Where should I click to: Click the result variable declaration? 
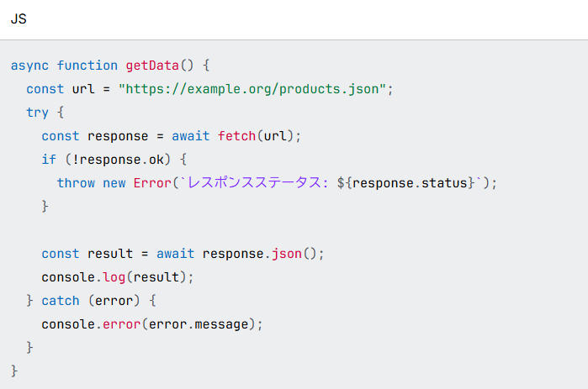tap(107, 254)
